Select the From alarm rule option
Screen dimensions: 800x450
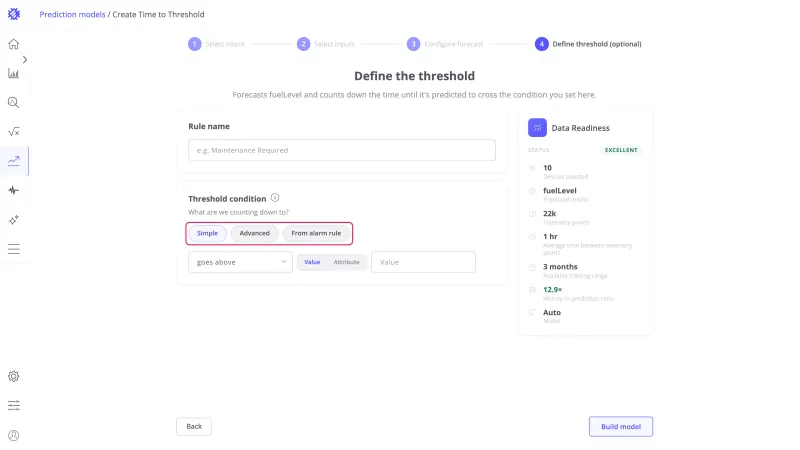coord(316,233)
